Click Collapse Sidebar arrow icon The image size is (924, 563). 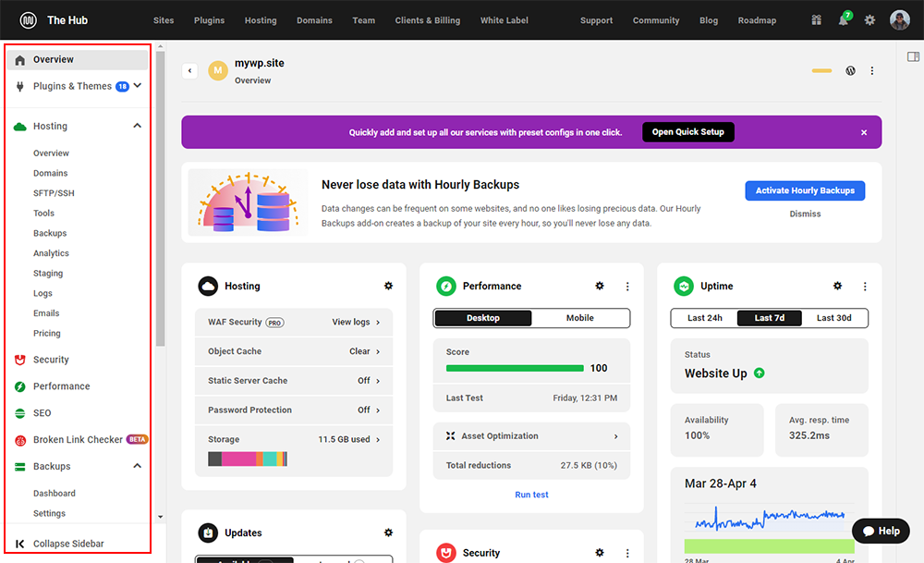point(19,544)
